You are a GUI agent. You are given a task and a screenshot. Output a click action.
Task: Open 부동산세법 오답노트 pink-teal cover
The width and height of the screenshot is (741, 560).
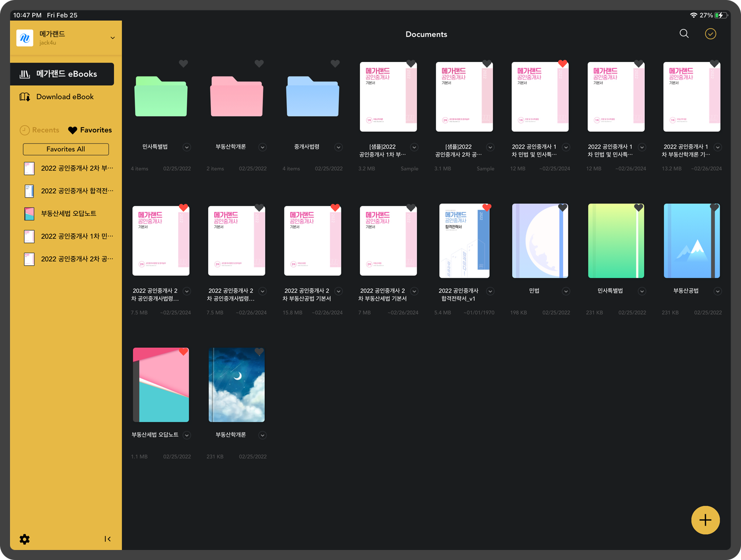(161, 385)
